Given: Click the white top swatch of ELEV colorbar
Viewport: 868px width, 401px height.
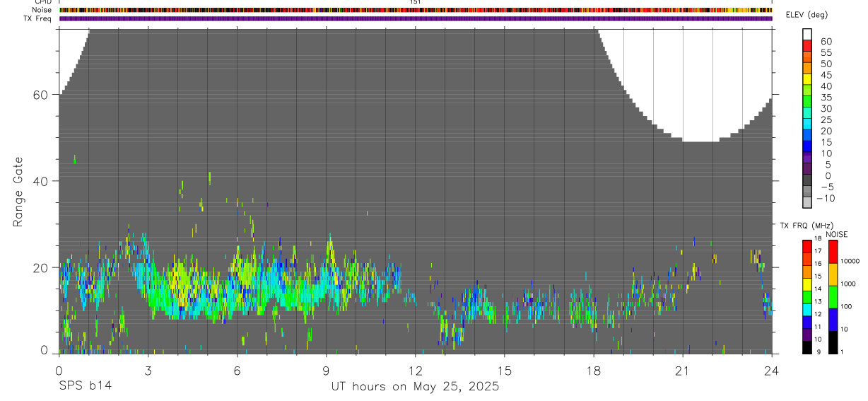Looking at the screenshot, I should [x=807, y=35].
